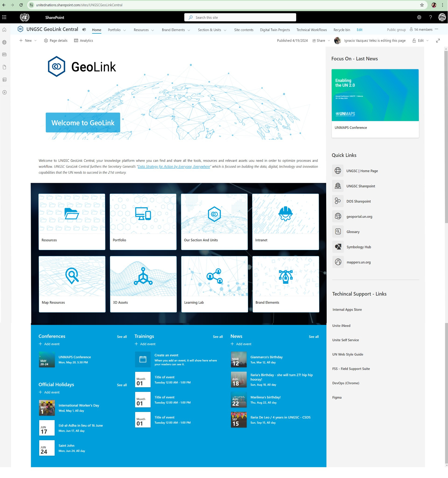Expand the Portfolio navigation dropdown
The image size is (448, 478).
point(125,30)
